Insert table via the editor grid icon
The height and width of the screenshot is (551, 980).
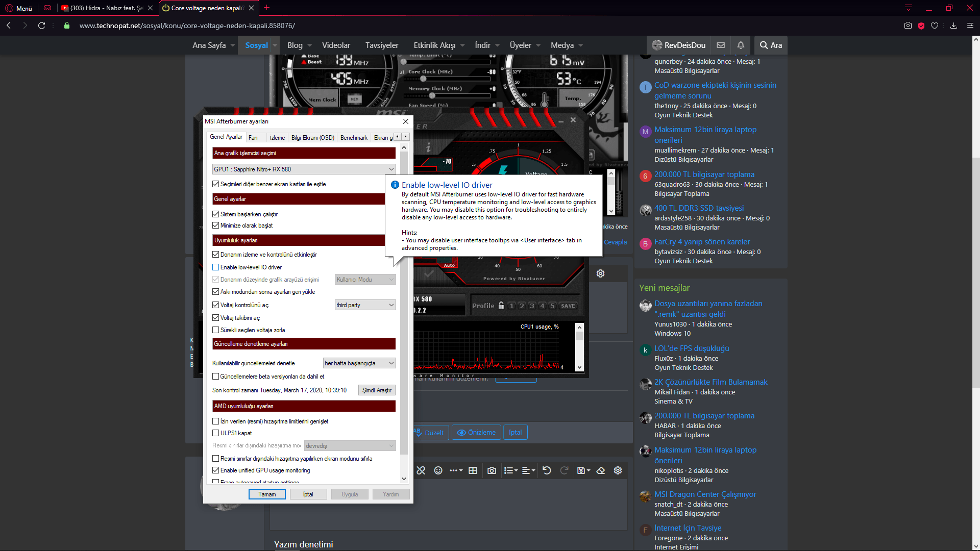473,470
